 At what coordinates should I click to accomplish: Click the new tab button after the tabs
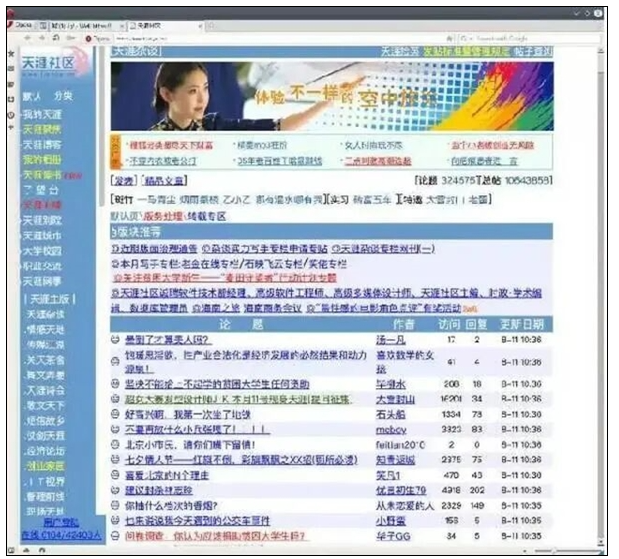(211, 26)
